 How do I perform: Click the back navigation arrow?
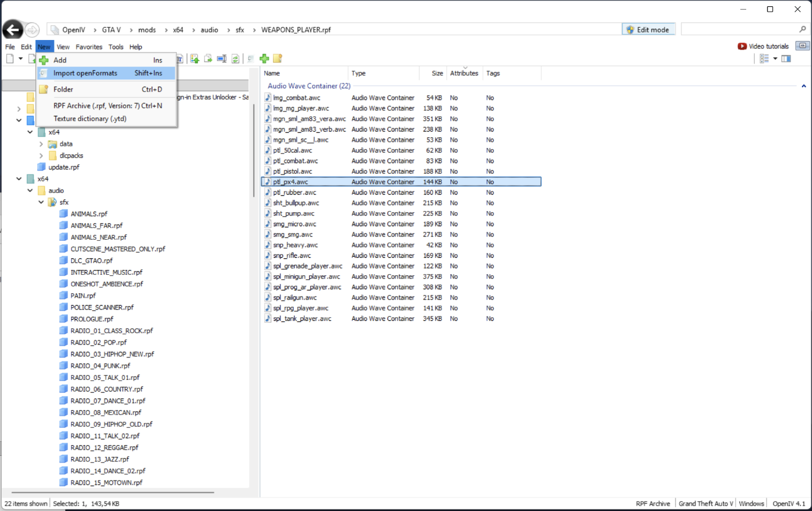pos(12,30)
